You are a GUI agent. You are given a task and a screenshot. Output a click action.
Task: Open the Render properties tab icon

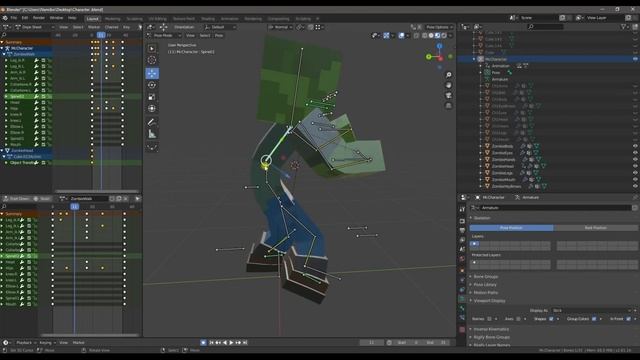pyautogui.click(x=462, y=221)
